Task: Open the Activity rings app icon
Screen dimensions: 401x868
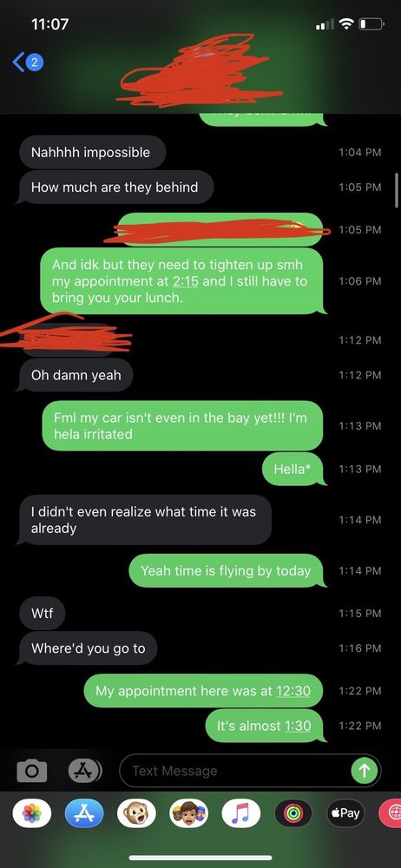Action: click(293, 813)
